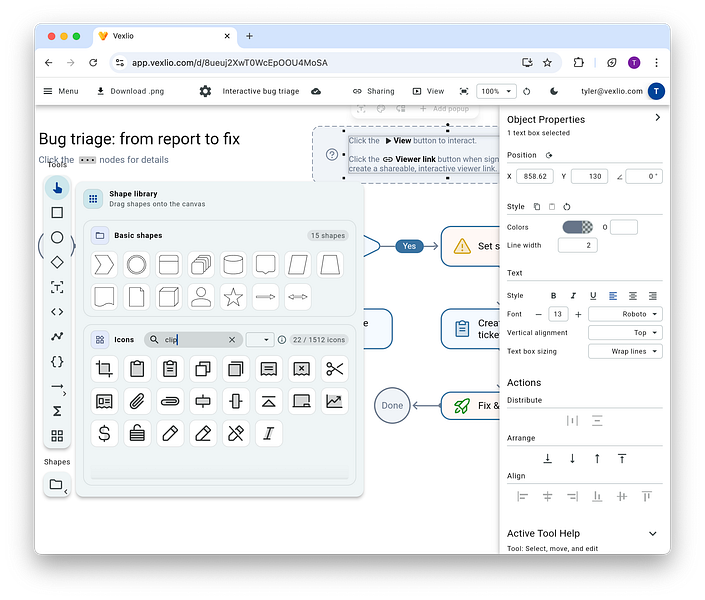This screenshot has height=600, width=705.
Task: Click the icon search box
Action: coord(194,340)
